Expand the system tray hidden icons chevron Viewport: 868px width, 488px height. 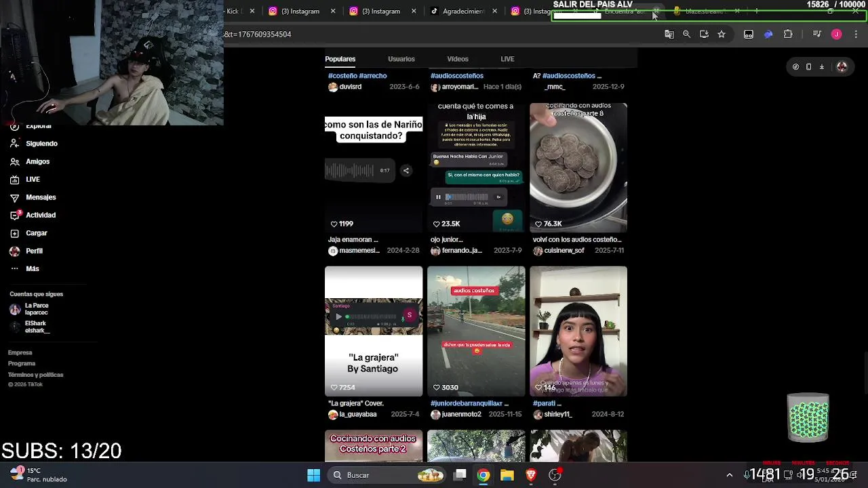click(x=730, y=475)
